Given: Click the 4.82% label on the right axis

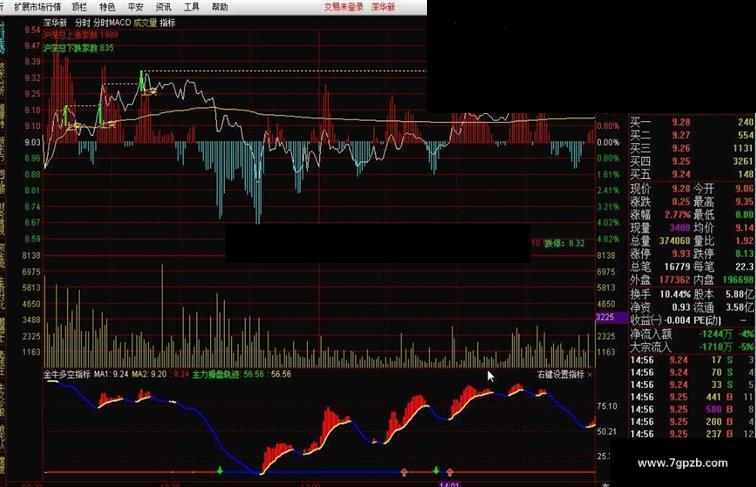Looking at the screenshot, I should point(608,239).
